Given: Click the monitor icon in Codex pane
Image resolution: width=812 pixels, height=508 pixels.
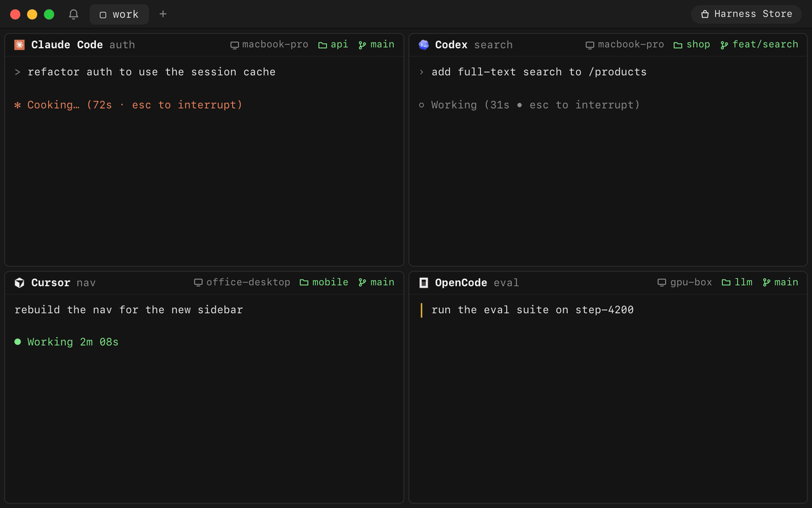Looking at the screenshot, I should [590, 45].
